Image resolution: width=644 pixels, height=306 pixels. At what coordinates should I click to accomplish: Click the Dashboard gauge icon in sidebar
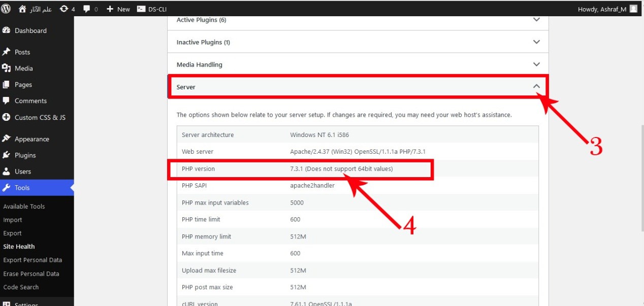click(x=7, y=30)
